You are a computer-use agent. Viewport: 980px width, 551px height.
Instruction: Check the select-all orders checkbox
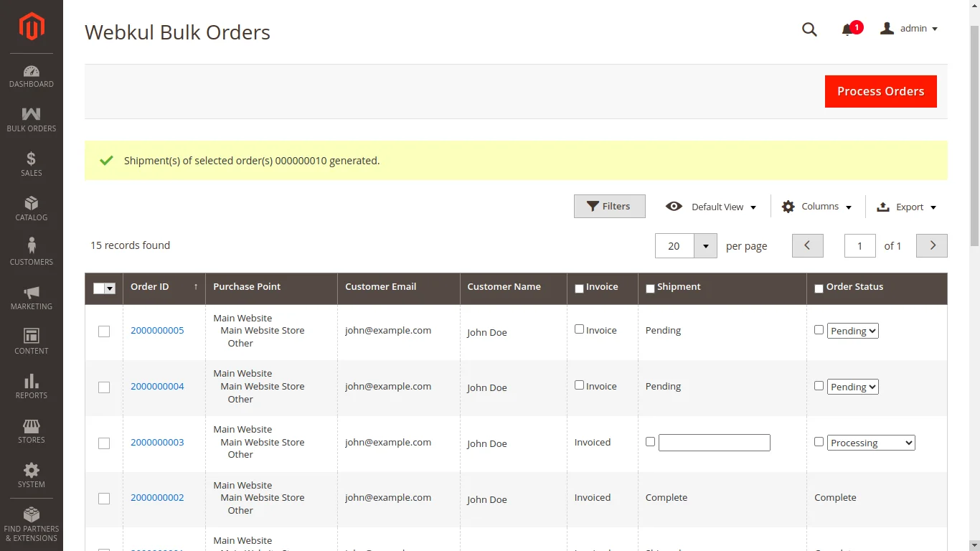coord(99,288)
